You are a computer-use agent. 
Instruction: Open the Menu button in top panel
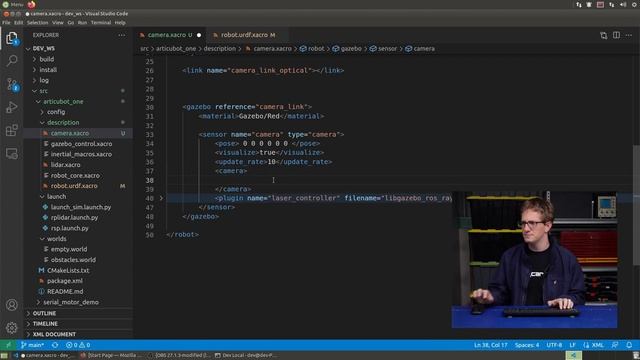coord(13,4)
